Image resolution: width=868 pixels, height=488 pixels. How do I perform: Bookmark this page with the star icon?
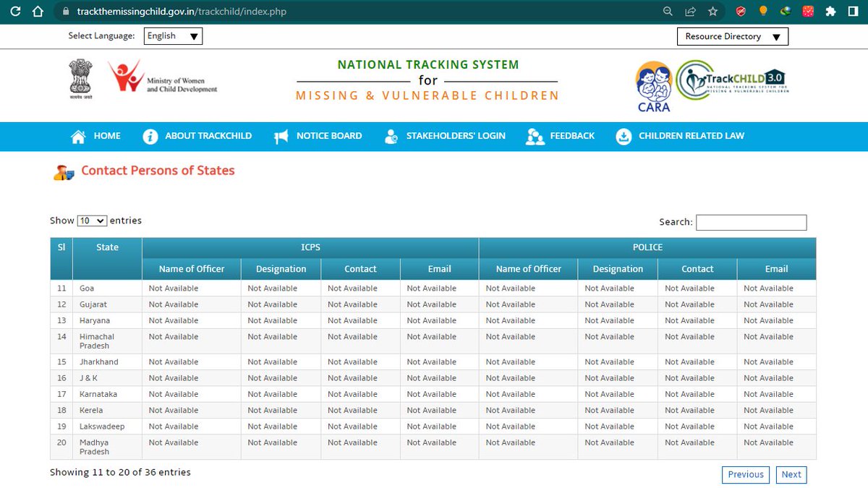point(712,12)
